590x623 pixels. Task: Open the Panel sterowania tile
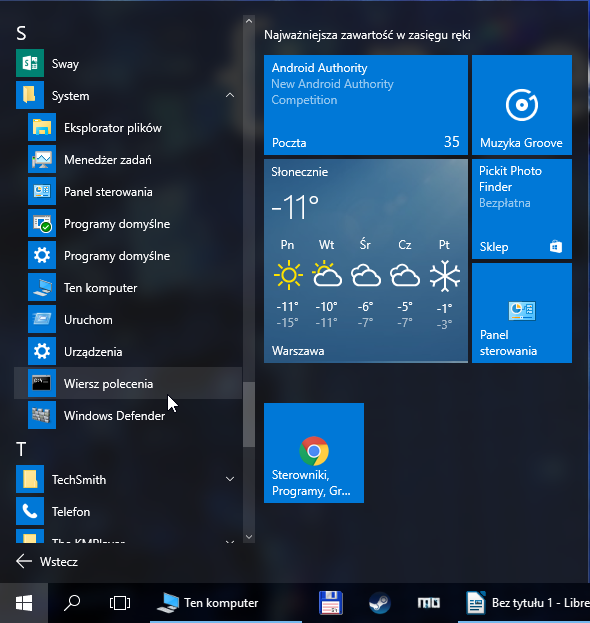[522, 313]
